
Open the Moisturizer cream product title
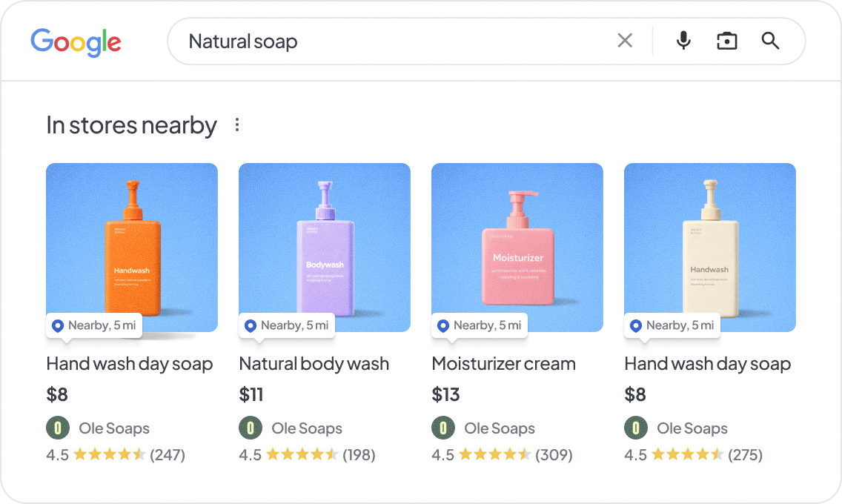coord(503,364)
